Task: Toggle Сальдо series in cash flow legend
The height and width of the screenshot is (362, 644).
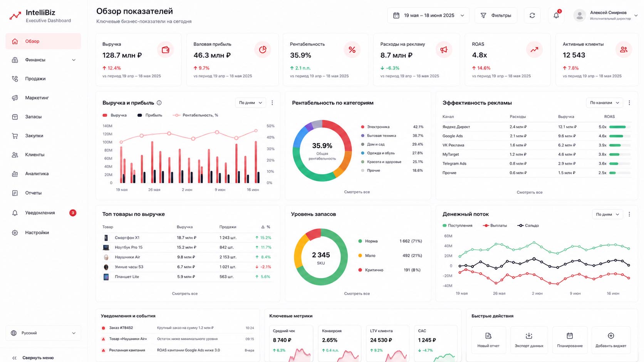Action: [x=528, y=225]
